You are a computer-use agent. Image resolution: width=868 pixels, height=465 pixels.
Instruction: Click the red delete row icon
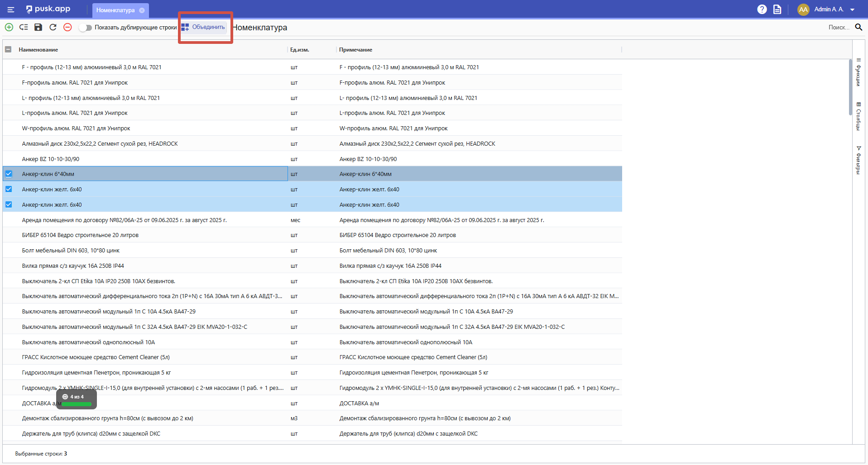click(67, 27)
